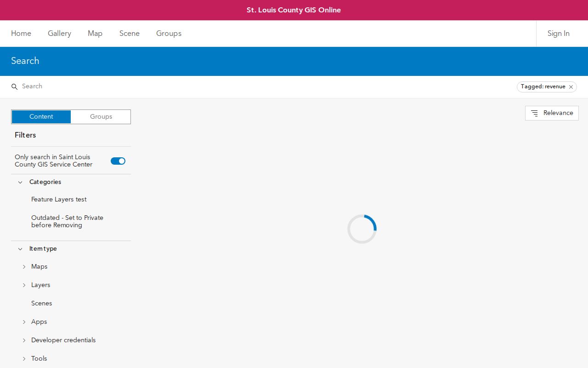588x368 pixels.
Task: Expand the Maps item type
Action: pyautogui.click(x=24, y=267)
